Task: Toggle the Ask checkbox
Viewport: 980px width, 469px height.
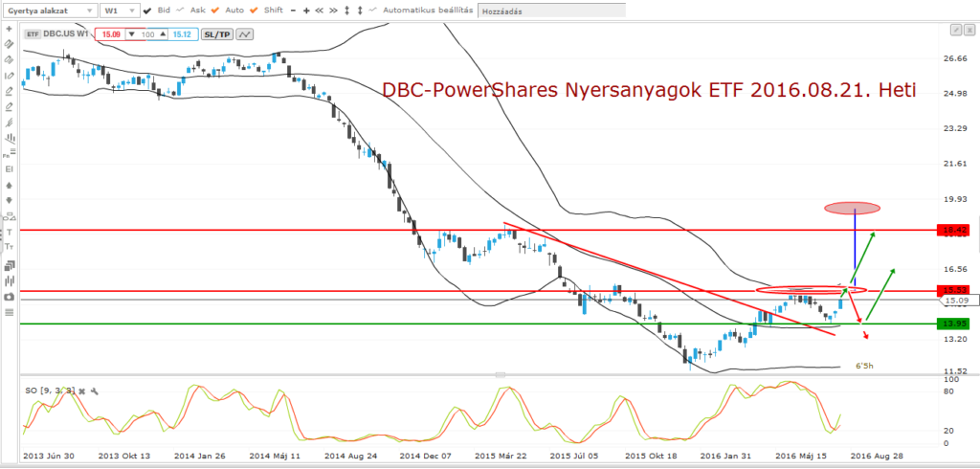Action: coord(180,11)
